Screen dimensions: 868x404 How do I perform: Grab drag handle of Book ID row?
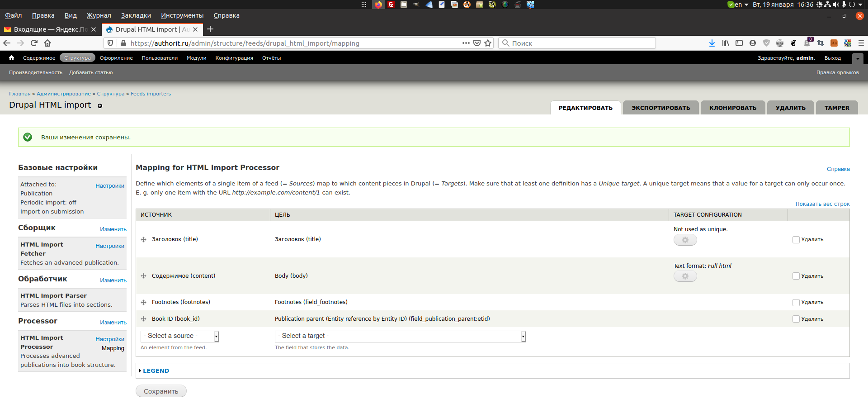[144, 319]
